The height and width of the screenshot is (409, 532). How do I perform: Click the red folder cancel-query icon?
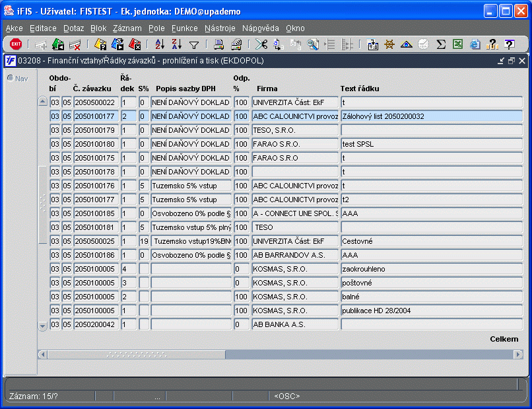tap(135, 44)
